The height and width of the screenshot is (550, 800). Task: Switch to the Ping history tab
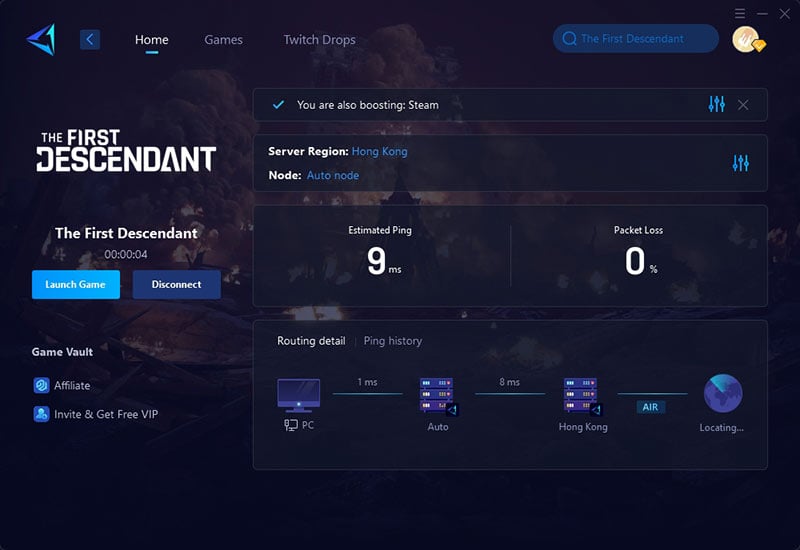coord(393,341)
